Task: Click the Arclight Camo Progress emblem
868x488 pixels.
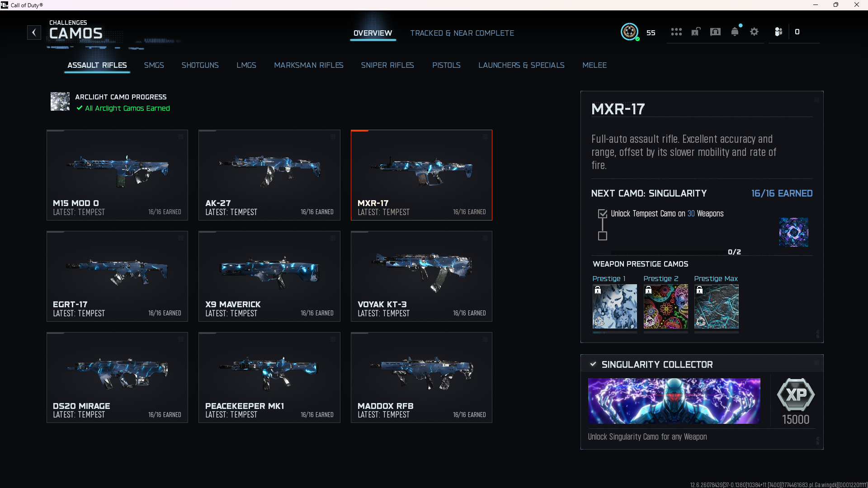Action: pyautogui.click(x=59, y=102)
